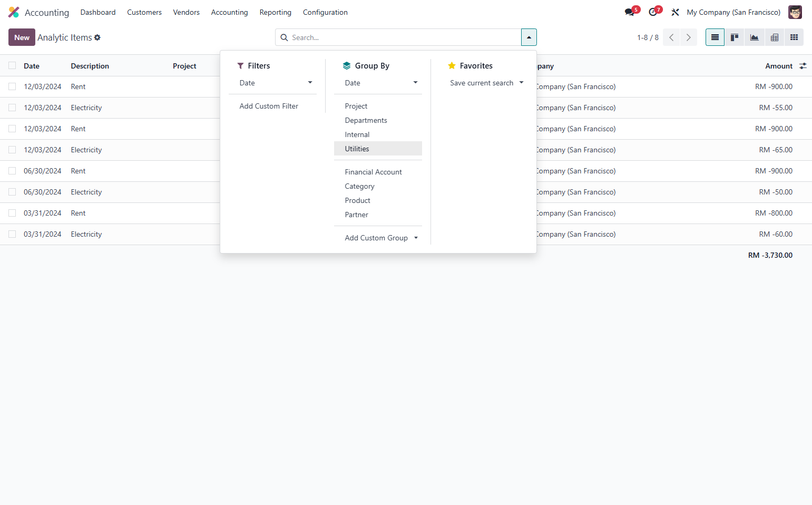Click the New button

[22, 37]
